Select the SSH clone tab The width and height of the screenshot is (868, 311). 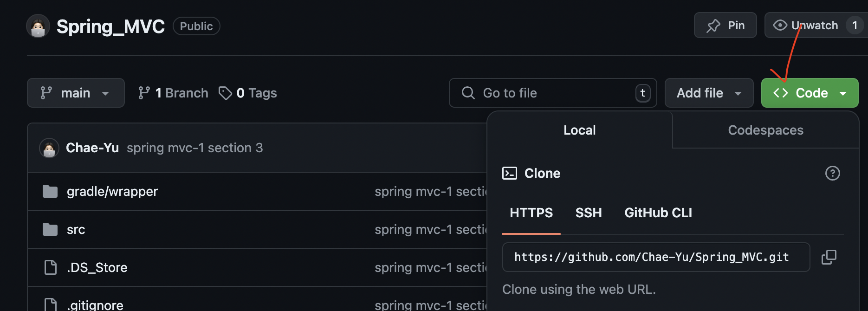589,213
